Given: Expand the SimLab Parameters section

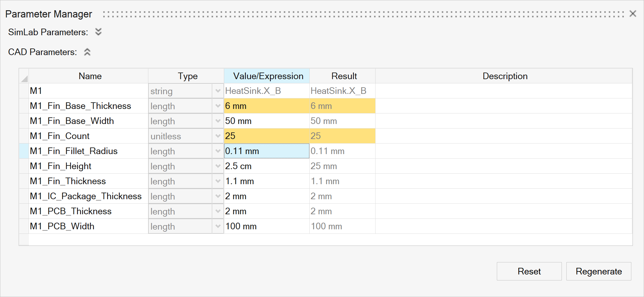Looking at the screenshot, I should [98, 32].
